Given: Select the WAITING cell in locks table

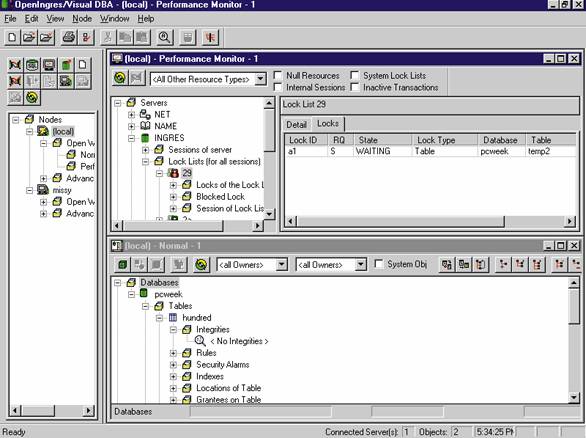Looking at the screenshot, I should coord(373,151).
